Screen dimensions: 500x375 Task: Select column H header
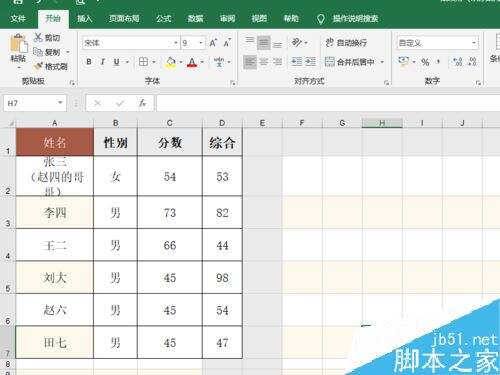click(x=382, y=123)
